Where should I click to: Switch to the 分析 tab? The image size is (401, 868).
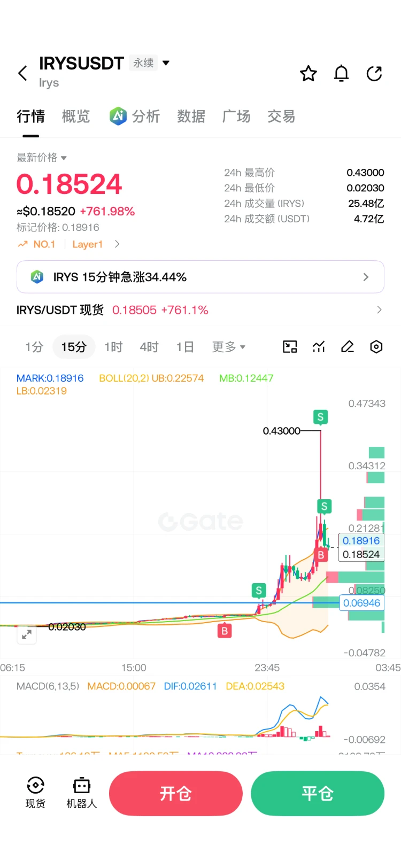[146, 116]
